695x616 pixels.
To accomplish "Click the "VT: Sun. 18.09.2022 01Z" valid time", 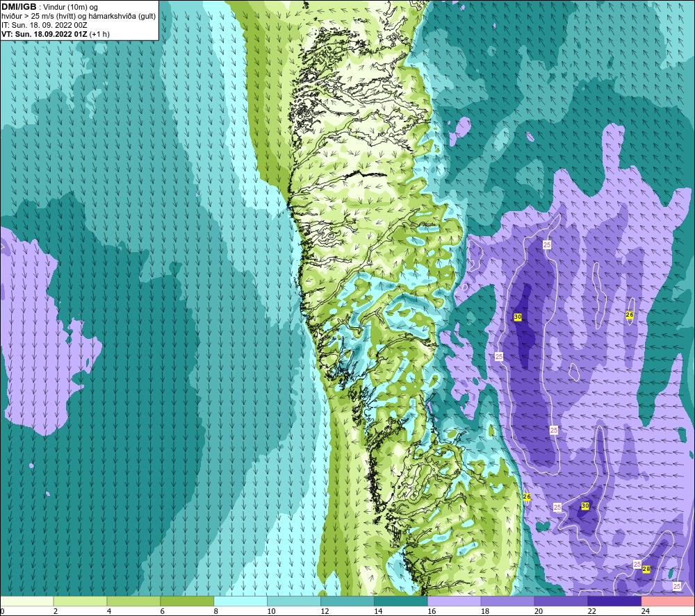I will (44, 34).
